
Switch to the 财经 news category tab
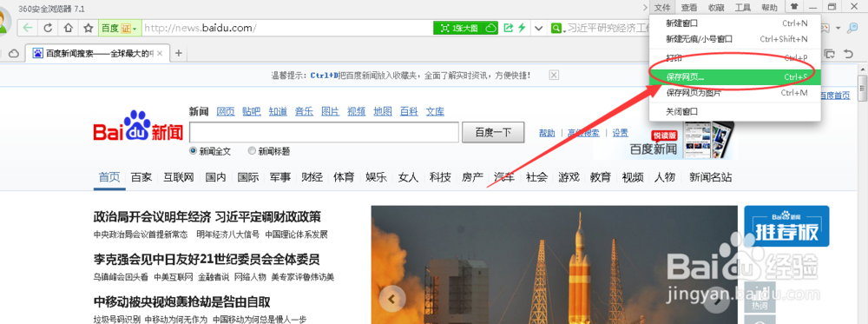312,177
